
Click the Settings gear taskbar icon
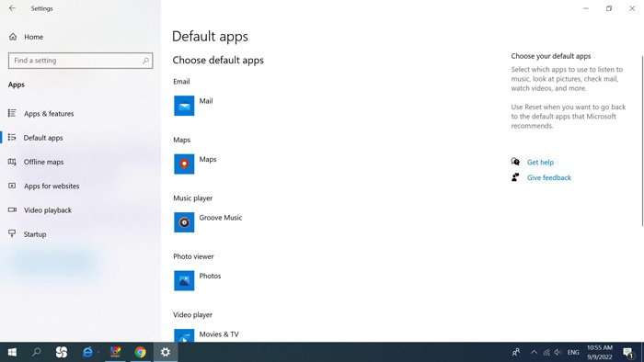point(166,352)
